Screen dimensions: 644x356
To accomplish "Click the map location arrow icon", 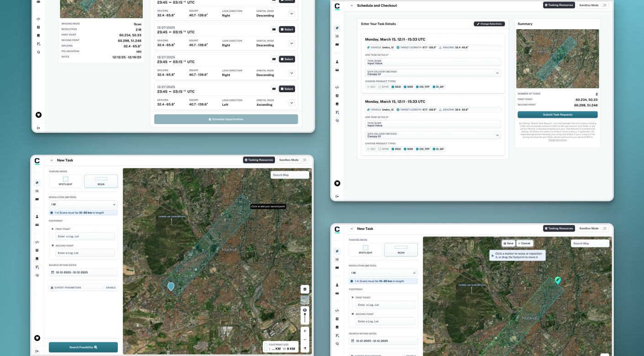I will pos(305,348).
